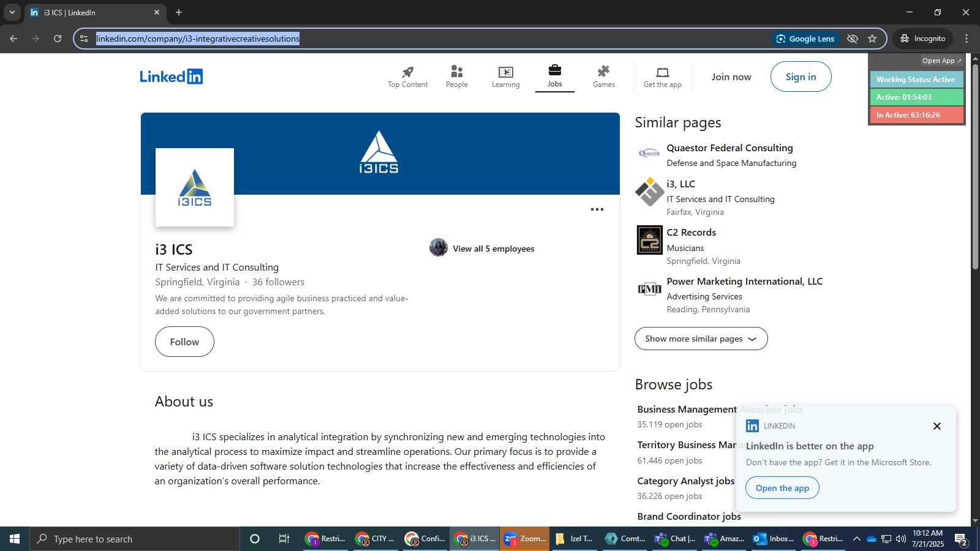The height and width of the screenshot is (551, 980).
Task: Click the Quaestor Federal Consulting logo
Action: [x=649, y=153]
